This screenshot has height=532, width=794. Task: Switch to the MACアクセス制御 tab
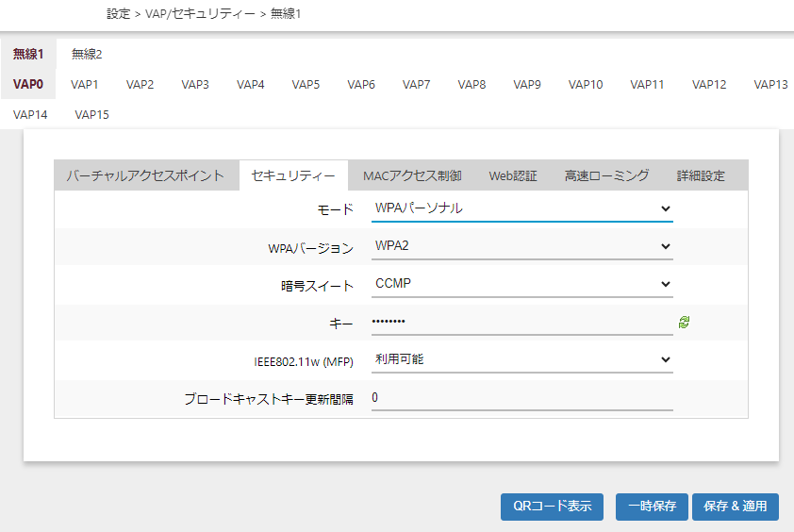(x=412, y=175)
